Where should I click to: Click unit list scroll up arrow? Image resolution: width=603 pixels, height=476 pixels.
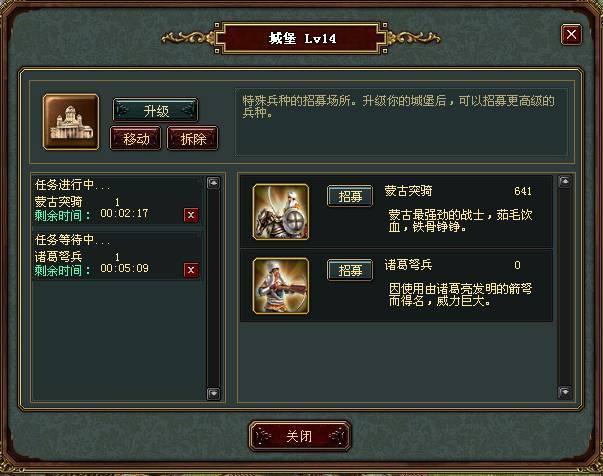pos(565,182)
